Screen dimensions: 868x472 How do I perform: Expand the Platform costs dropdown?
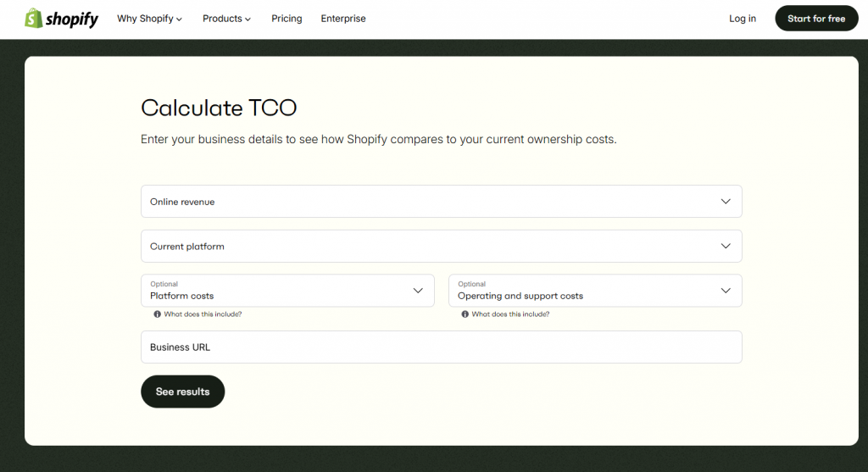[x=288, y=291]
